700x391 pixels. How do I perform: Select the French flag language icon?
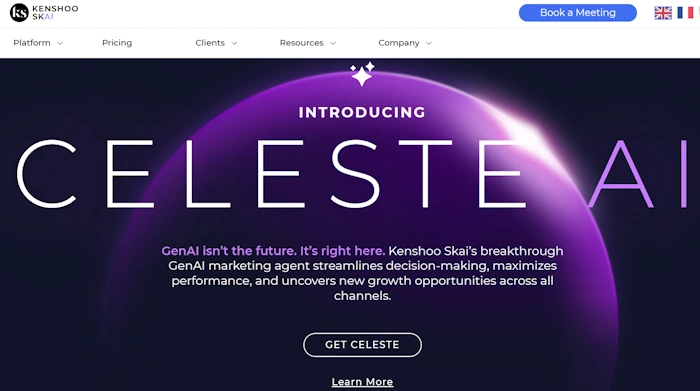click(685, 13)
